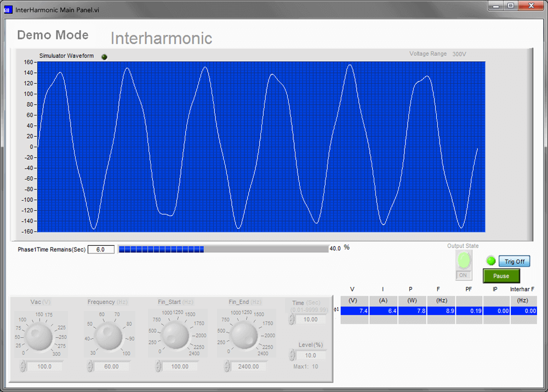Click the Fin_Start value stepper

[158, 366]
